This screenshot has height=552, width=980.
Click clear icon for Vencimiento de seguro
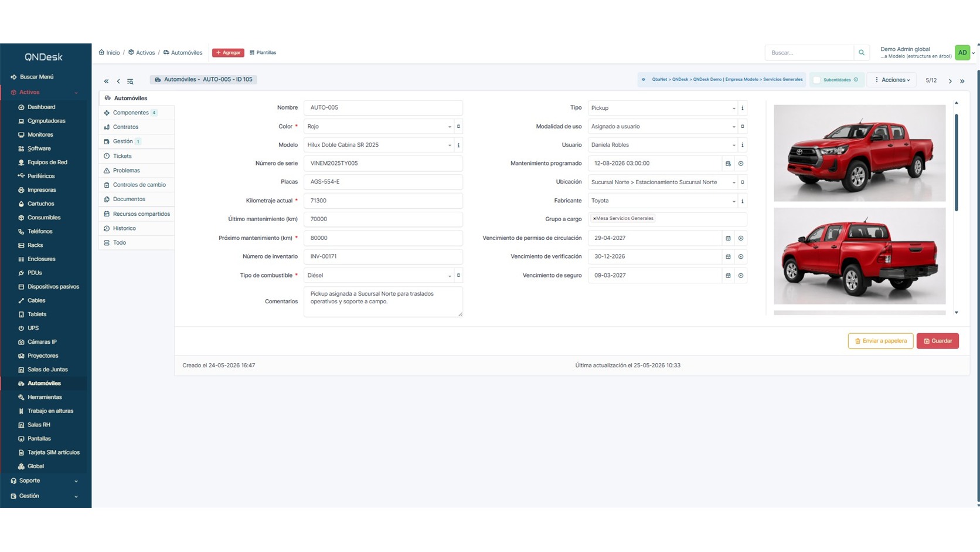pos(741,276)
